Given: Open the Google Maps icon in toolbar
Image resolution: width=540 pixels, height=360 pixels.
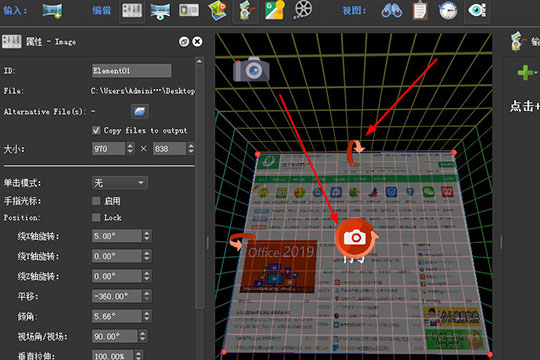Looking at the screenshot, I should click(274, 10).
